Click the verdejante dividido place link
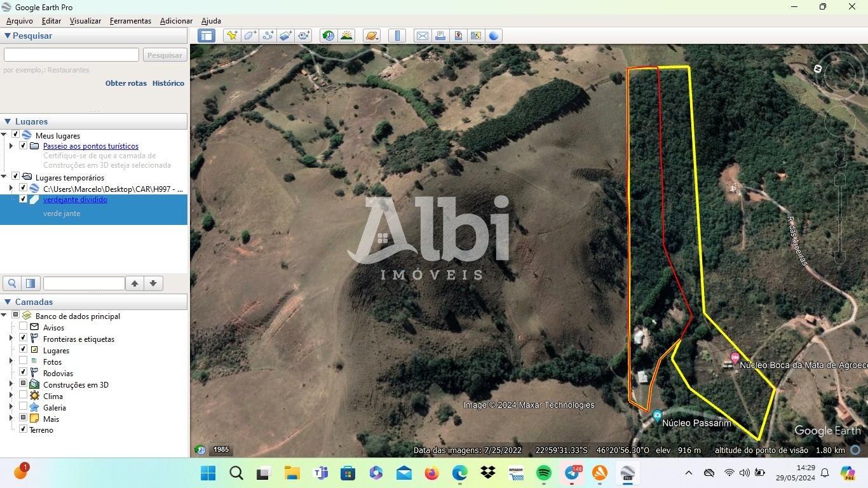The width and height of the screenshot is (868, 488). 75,200
